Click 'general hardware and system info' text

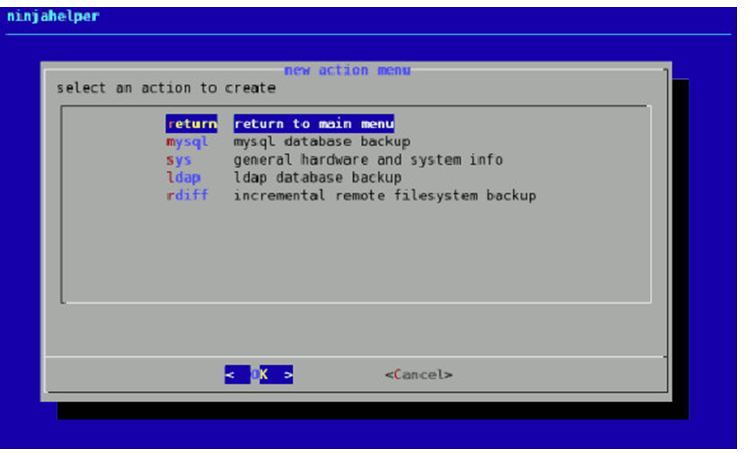[368, 160]
